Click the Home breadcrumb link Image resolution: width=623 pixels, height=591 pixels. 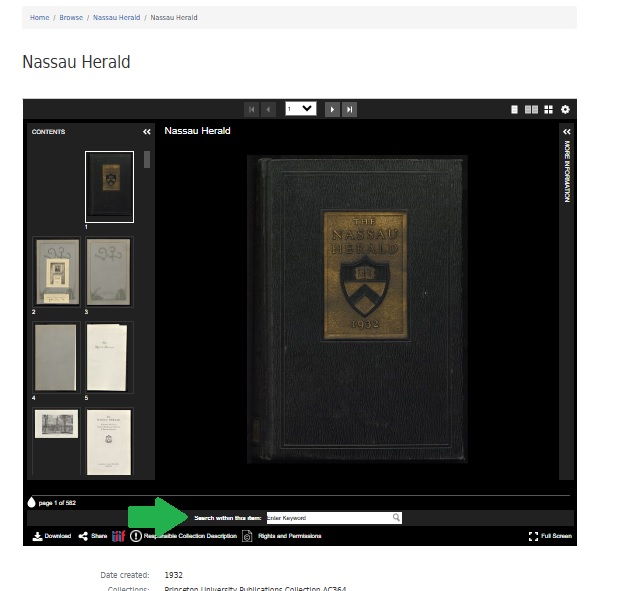pyautogui.click(x=40, y=17)
